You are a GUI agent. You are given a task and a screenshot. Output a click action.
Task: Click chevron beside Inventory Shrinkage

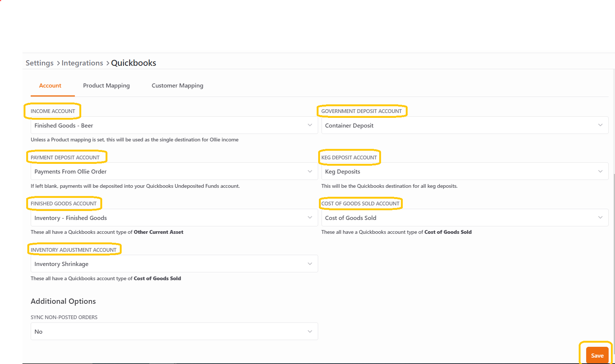point(310,264)
